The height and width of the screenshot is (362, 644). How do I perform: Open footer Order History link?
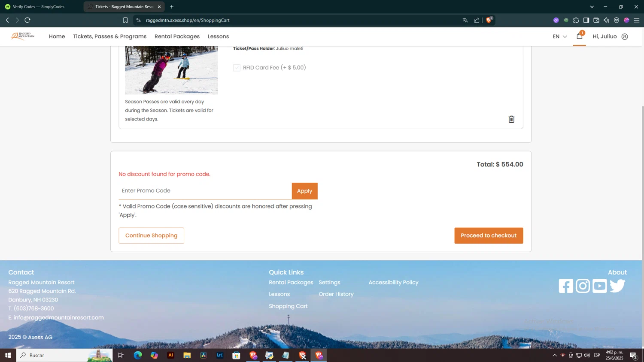click(336, 294)
